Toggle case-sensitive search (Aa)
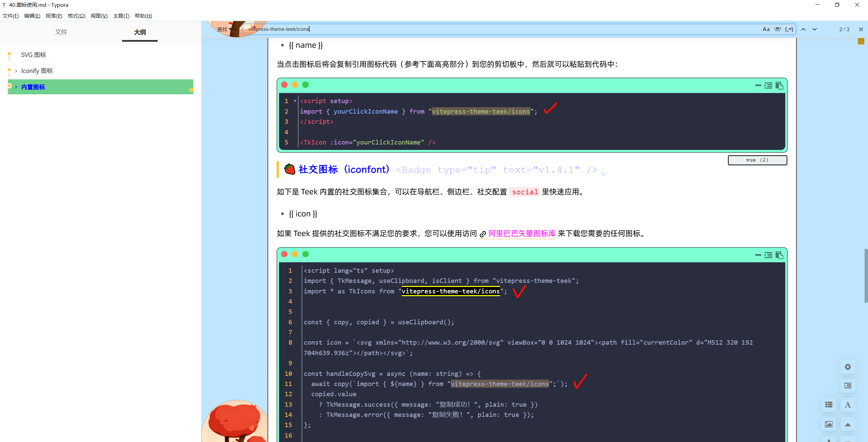 766,29
